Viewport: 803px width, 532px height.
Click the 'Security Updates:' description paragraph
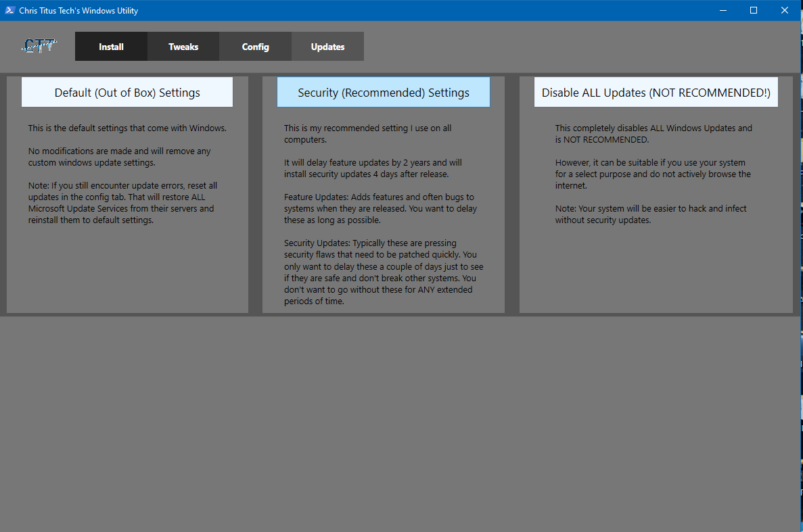(384, 272)
